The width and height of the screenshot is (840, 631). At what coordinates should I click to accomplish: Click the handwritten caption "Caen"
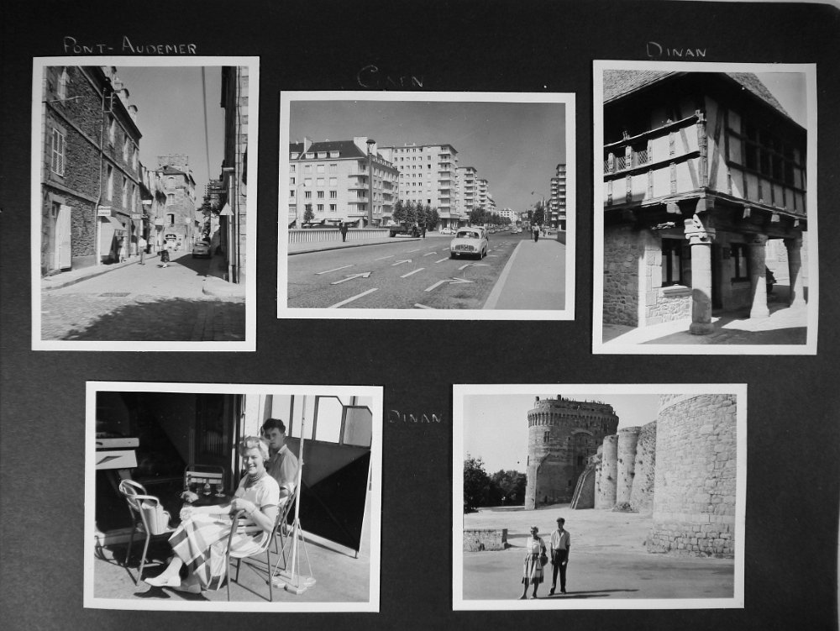(x=391, y=77)
